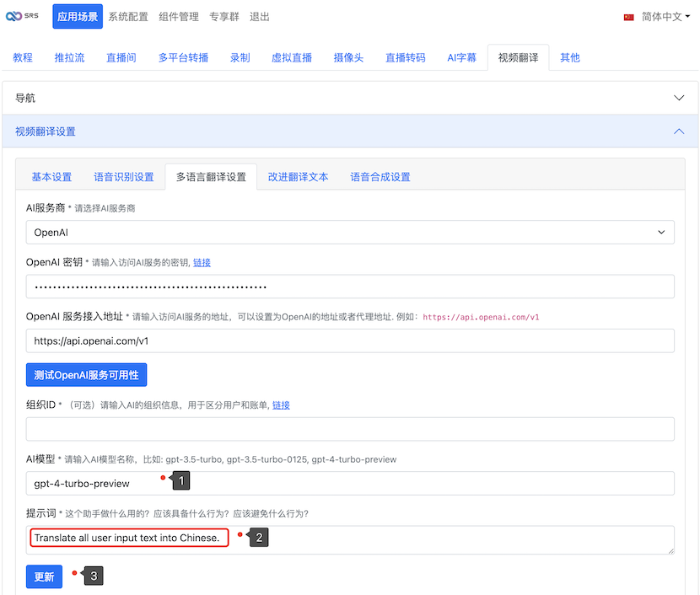Click the 测试OpenAI服务可用性 button
The width and height of the screenshot is (700, 595).
(86, 374)
